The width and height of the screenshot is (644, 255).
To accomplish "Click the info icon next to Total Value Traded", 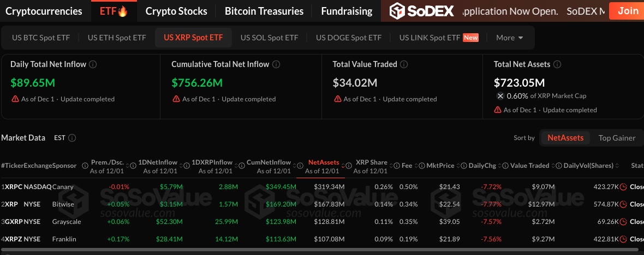I will (x=403, y=64).
